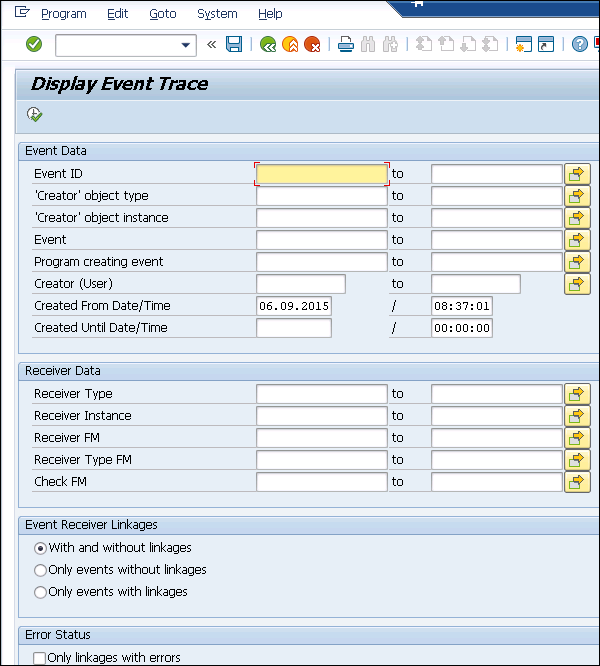
Task: Click the Created From time field 08:37:01
Action: point(462,306)
